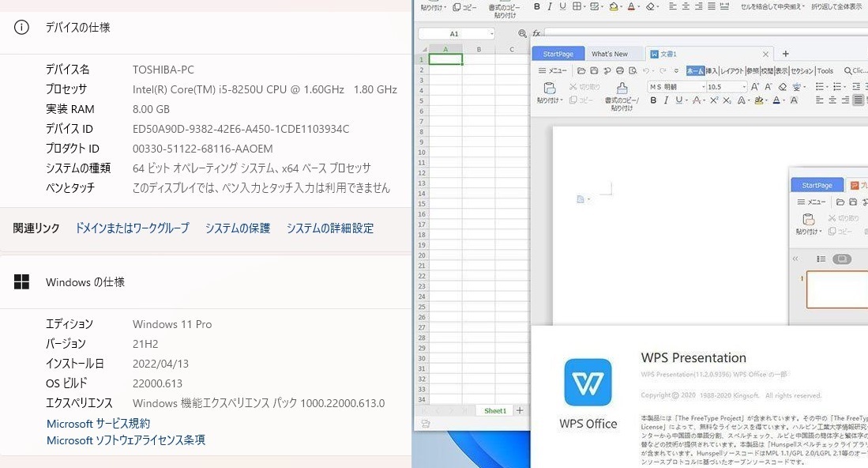Add a new sheet with the plus button

pos(520,410)
